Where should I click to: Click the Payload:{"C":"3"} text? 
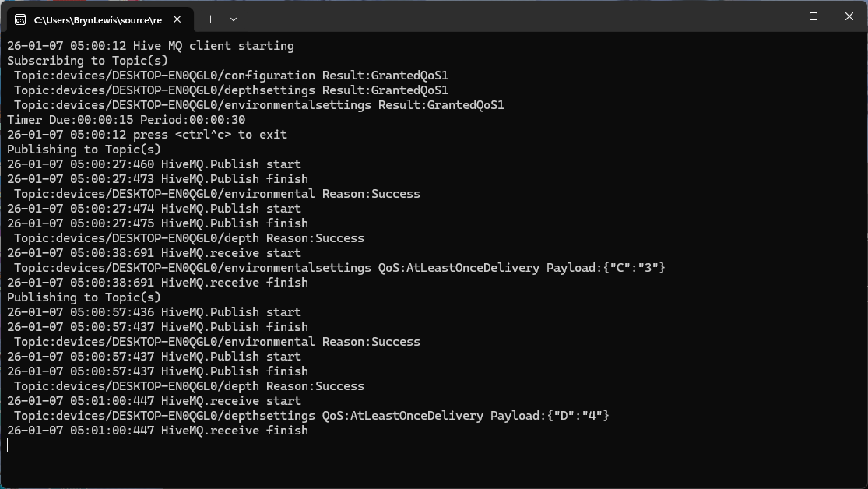605,268
